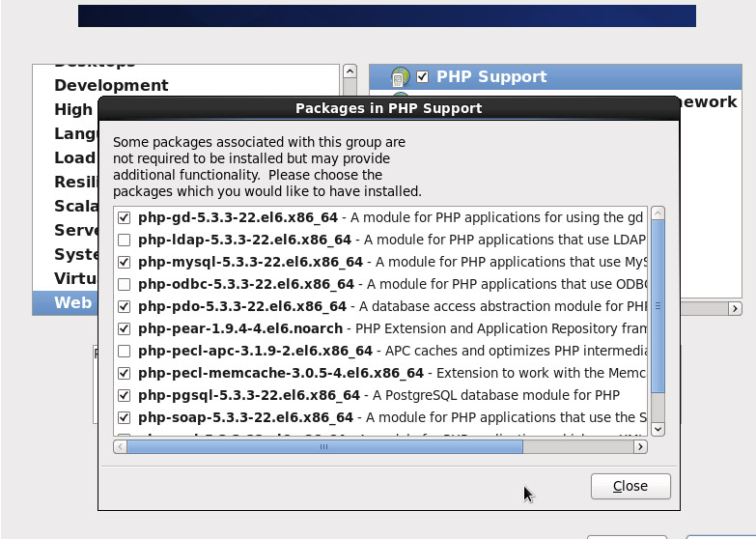
Task: Click the package list scroll-down arrow
Action: point(658,429)
